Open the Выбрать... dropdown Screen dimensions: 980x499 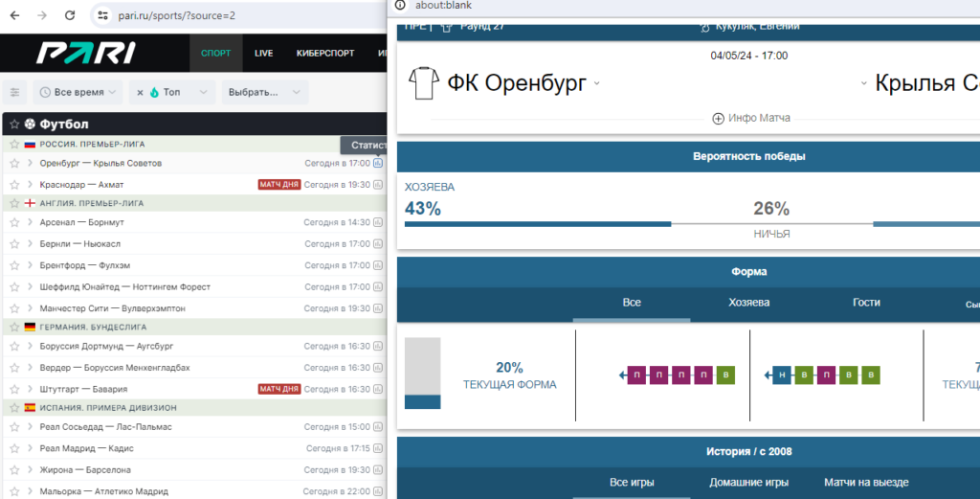click(x=265, y=92)
